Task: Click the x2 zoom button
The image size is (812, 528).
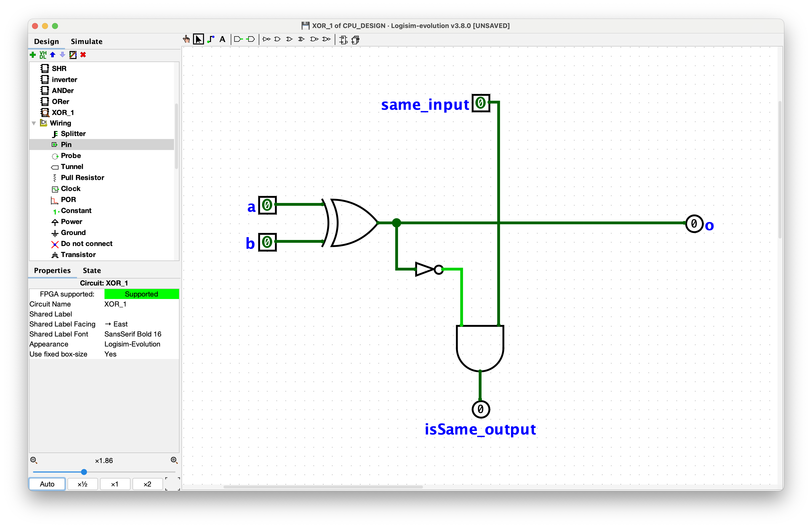Action: [147, 484]
